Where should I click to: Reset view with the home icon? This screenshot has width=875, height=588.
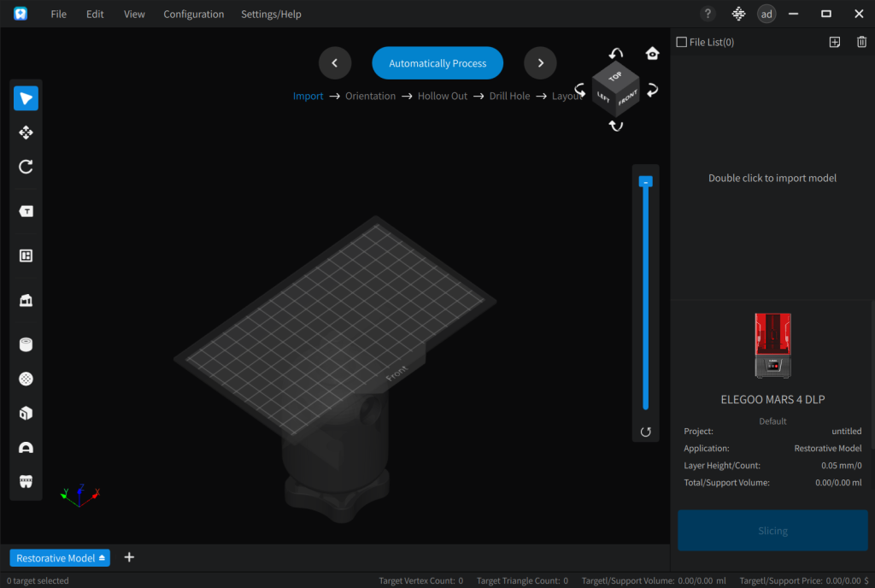pos(653,54)
